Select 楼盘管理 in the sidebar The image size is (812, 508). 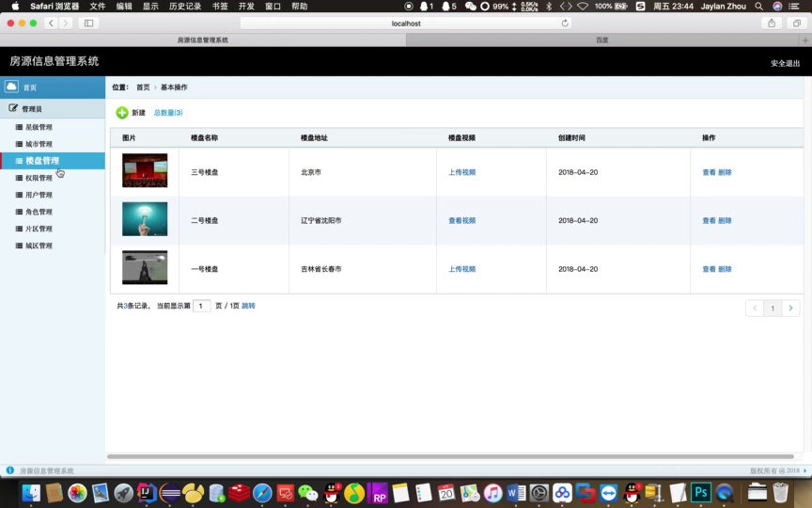[x=53, y=161]
